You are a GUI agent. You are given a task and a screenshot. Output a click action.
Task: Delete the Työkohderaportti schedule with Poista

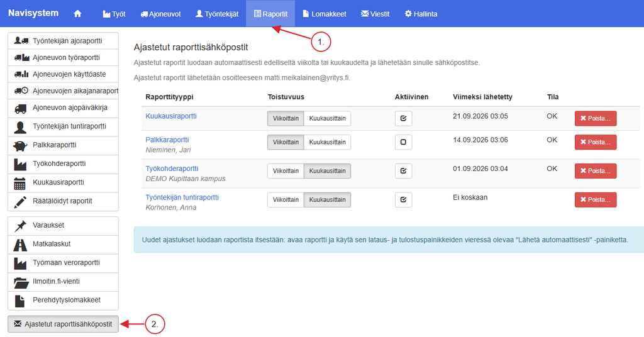coord(596,171)
